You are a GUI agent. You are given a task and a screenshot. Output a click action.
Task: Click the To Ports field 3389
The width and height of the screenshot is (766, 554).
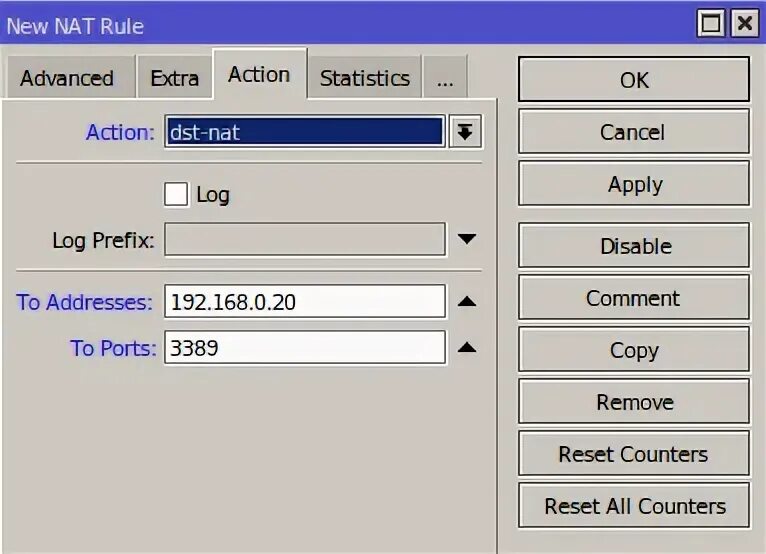coord(305,347)
